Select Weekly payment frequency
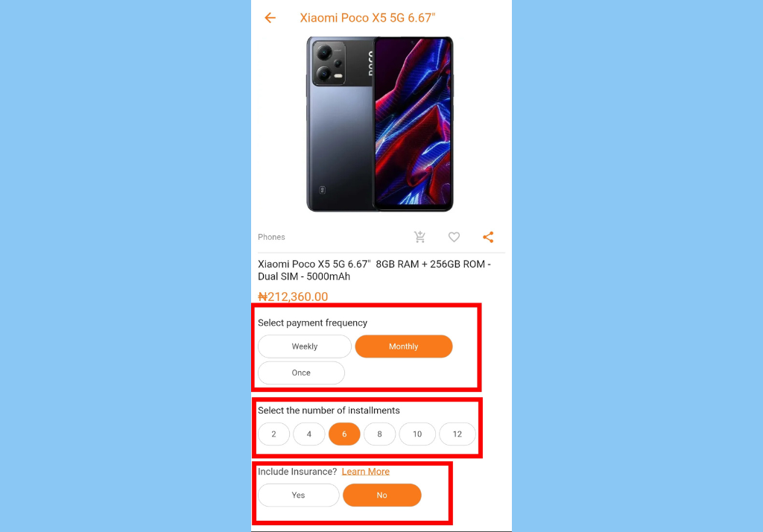The width and height of the screenshot is (763, 532). [305, 346]
